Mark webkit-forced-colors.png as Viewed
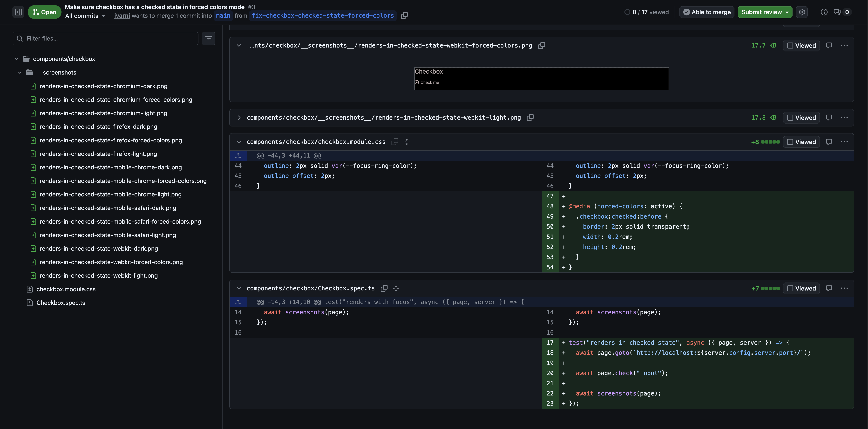The width and height of the screenshot is (868, 429). (801, 46)
